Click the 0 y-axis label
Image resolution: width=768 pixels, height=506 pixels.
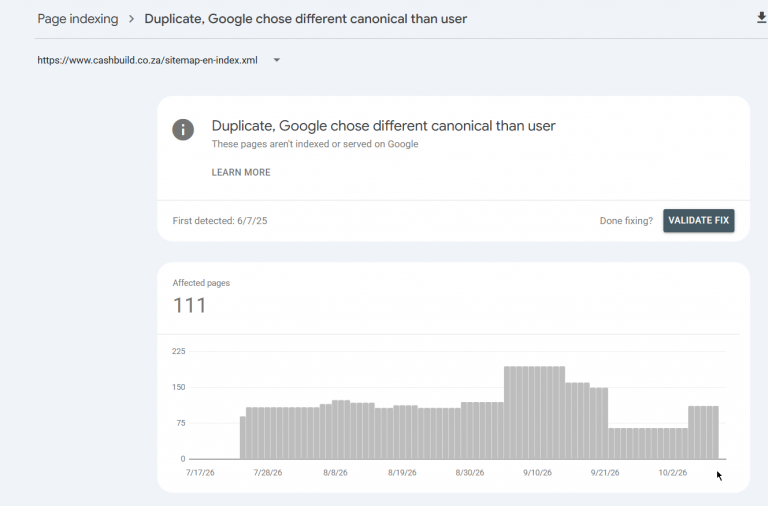(x=183, y=459)
